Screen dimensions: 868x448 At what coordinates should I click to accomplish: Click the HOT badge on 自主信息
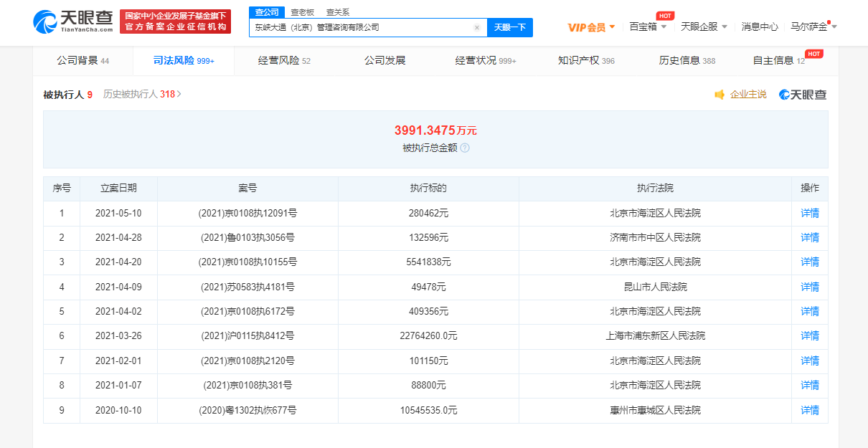coord(813,54)
